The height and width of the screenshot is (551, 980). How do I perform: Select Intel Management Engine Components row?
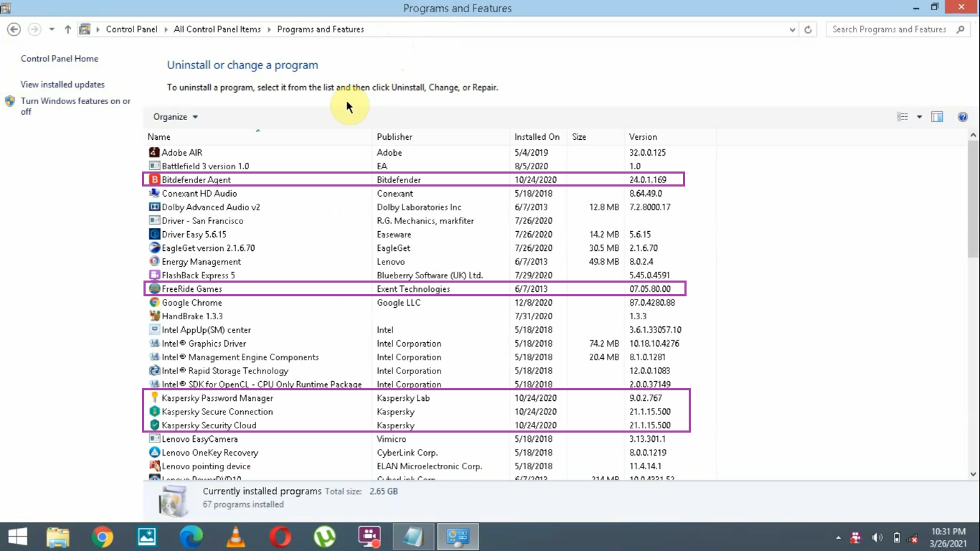tap(430, 357)
